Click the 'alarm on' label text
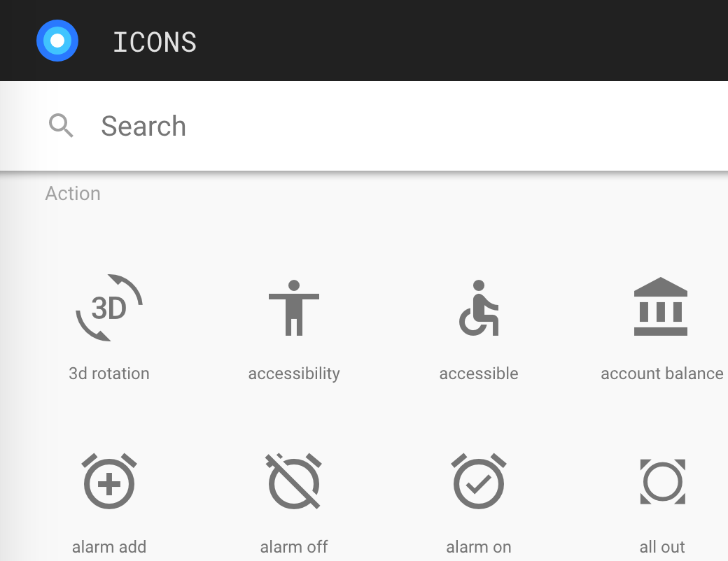728x561 pixels. pos(479,547)
